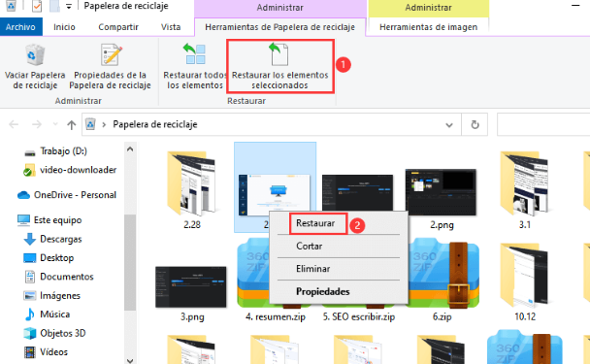The image size is (590, 364).
Task: Click Papelera de reciclaje in address bar
Action: click(x=155, y=124)
